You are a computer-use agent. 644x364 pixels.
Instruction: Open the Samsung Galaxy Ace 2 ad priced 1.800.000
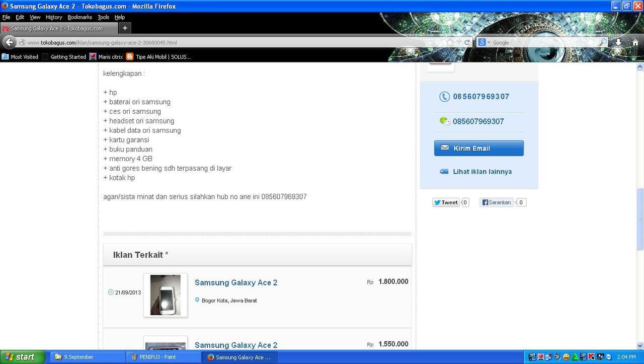tap(236, 282)
